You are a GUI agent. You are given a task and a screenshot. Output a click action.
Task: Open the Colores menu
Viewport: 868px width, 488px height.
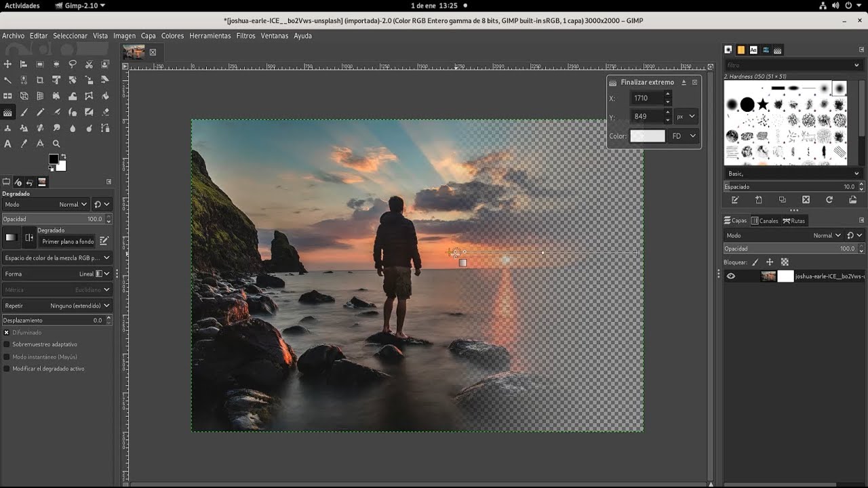pyautogui.click(x=172, y=36)
